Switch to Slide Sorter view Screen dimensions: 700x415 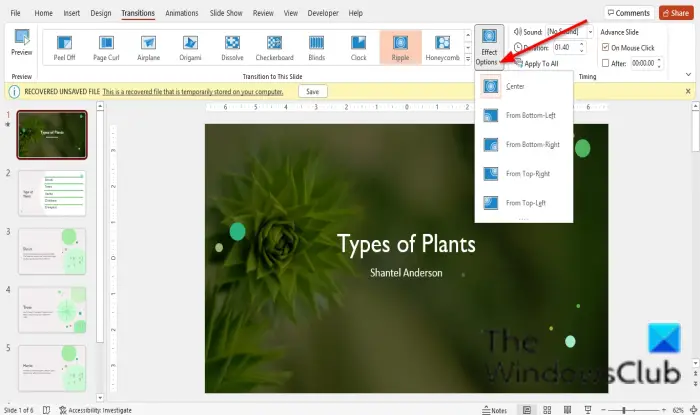tap(548, 410)
